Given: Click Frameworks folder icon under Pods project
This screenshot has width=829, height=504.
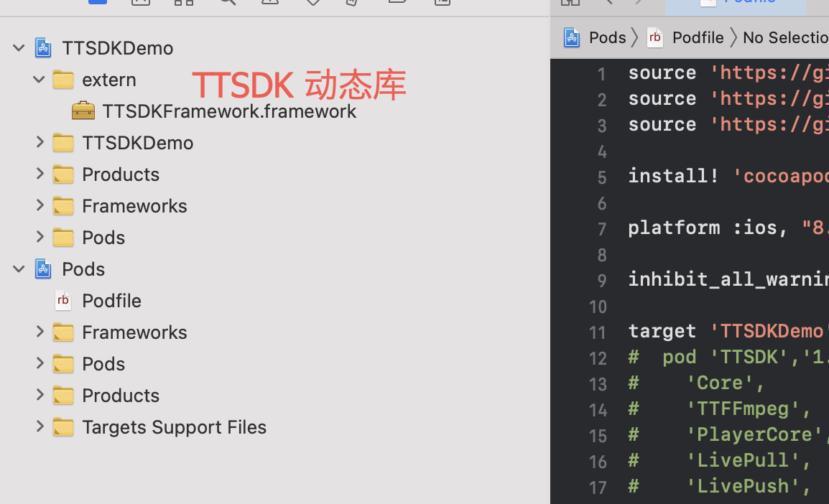Looking at the screenshot, I should (63, 332).
